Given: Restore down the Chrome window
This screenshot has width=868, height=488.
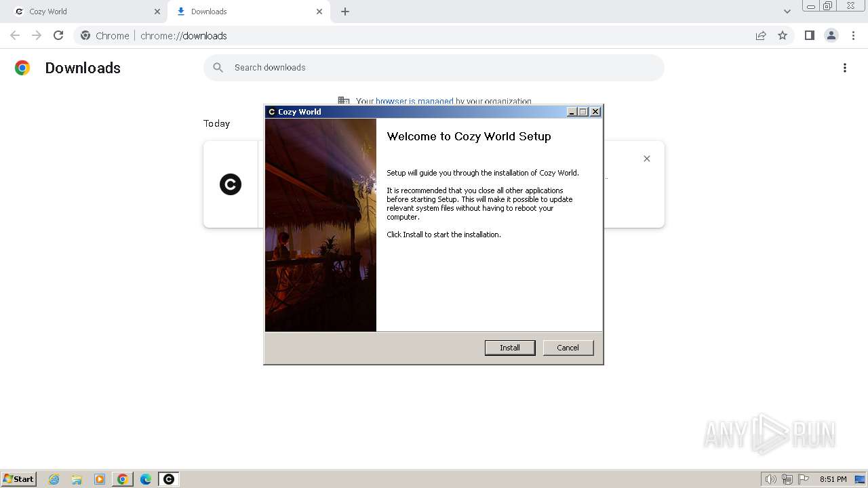Looking at the screenshot, I should point(827,6).
